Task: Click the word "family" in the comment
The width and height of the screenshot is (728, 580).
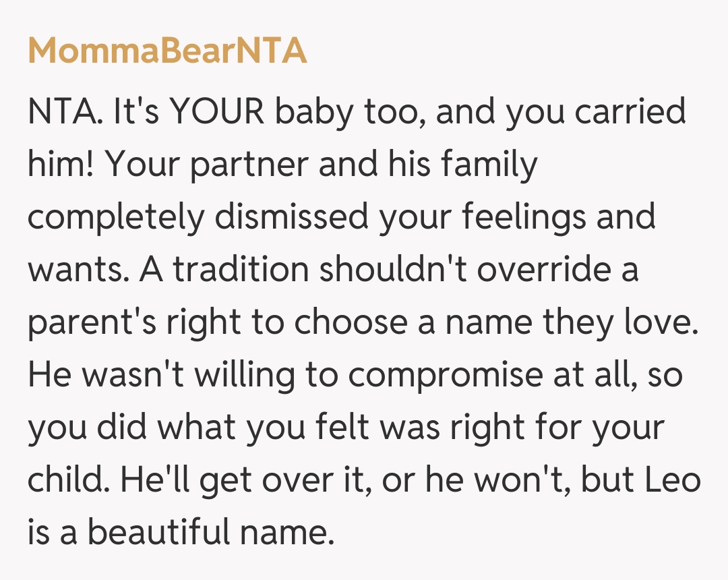Action: pyautogui.click(x=490, y=165)
